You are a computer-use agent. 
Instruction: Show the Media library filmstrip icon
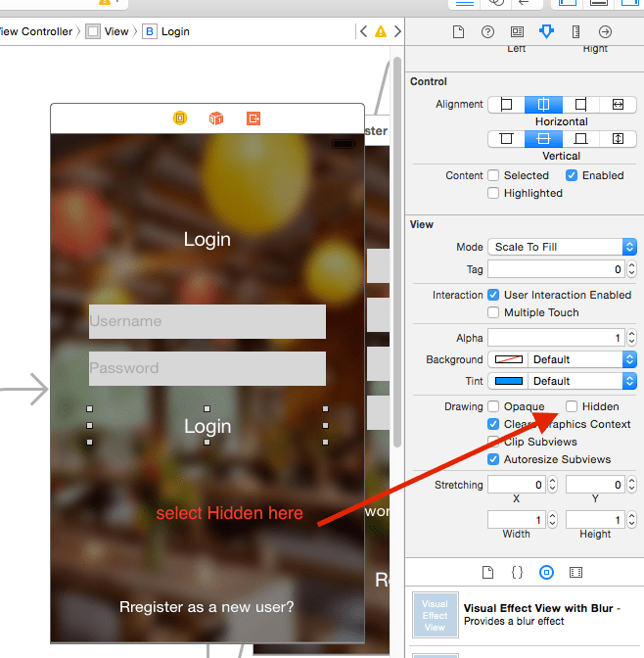coord(575,573)
